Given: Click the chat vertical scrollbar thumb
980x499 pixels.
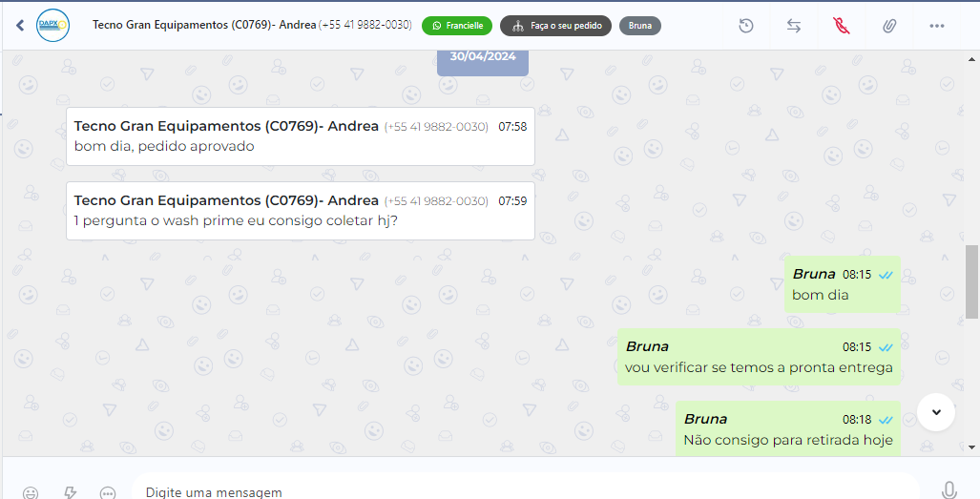Looking at the screenshot, I should click(x=971, y=284).
